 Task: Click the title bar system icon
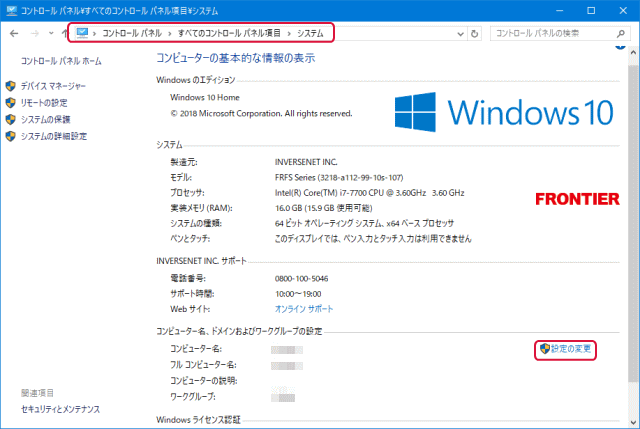point(11,11)
